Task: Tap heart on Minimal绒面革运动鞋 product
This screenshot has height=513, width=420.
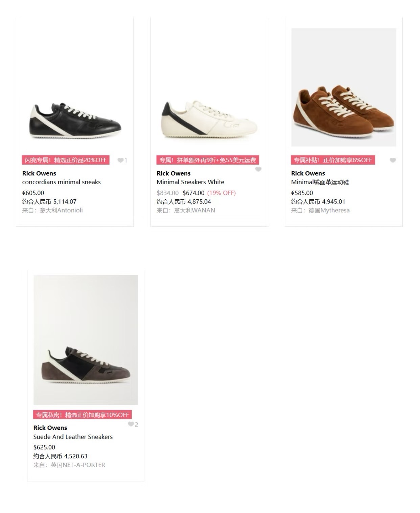Action: coord(392,160)
